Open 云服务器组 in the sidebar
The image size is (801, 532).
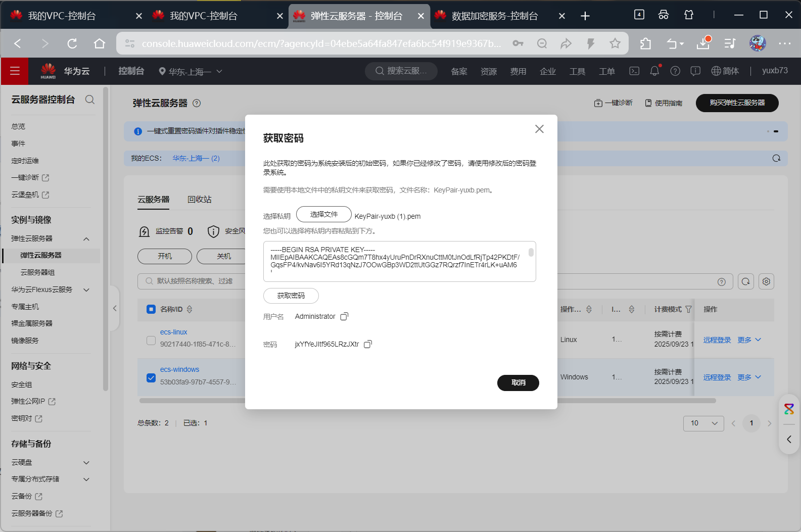(37, 272)
